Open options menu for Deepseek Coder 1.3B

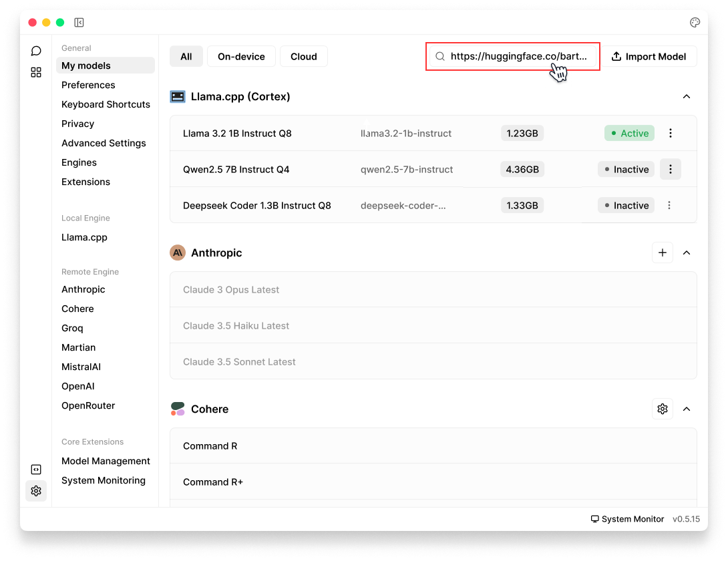tap(671, 206)
